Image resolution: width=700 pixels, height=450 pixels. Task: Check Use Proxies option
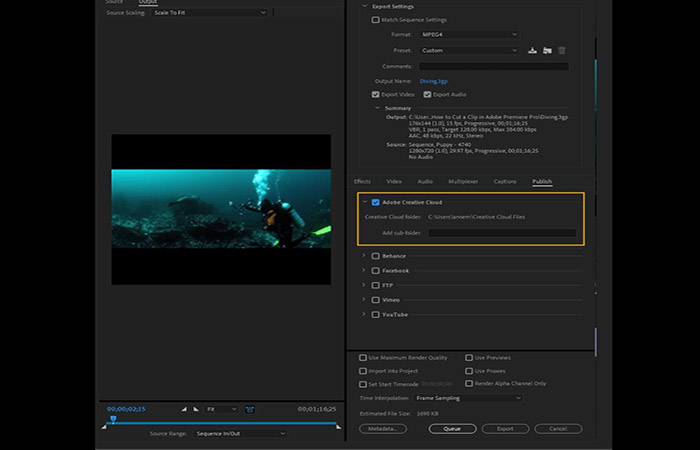click(469, 371)
